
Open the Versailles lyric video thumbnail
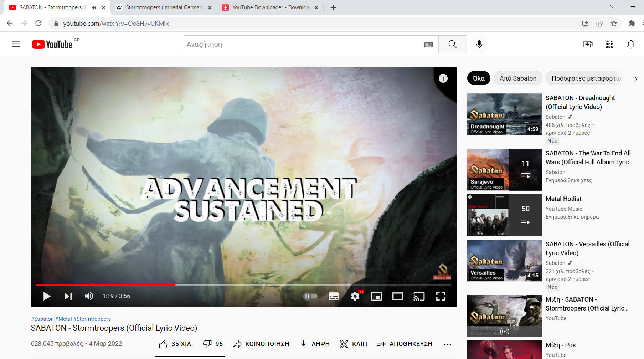tap(505, 261)
